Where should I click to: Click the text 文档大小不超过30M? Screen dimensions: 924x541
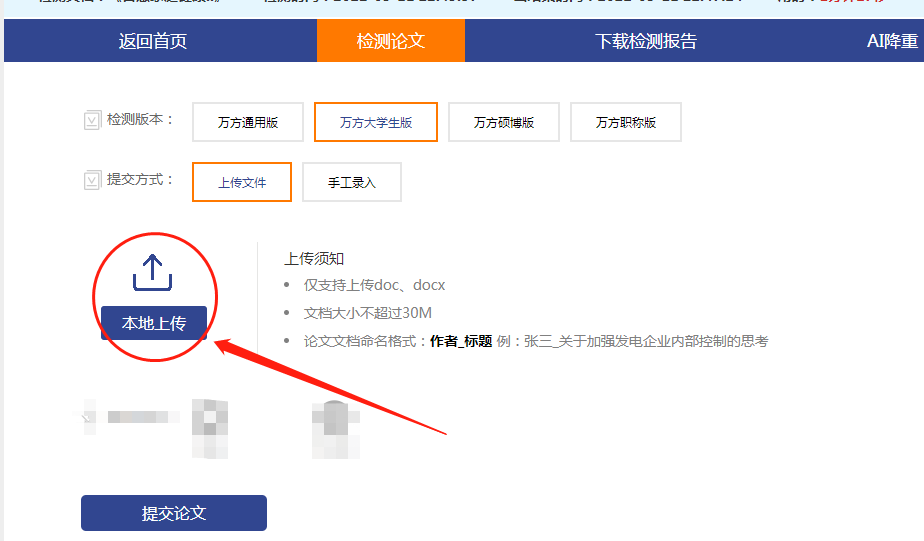point(368,313)
